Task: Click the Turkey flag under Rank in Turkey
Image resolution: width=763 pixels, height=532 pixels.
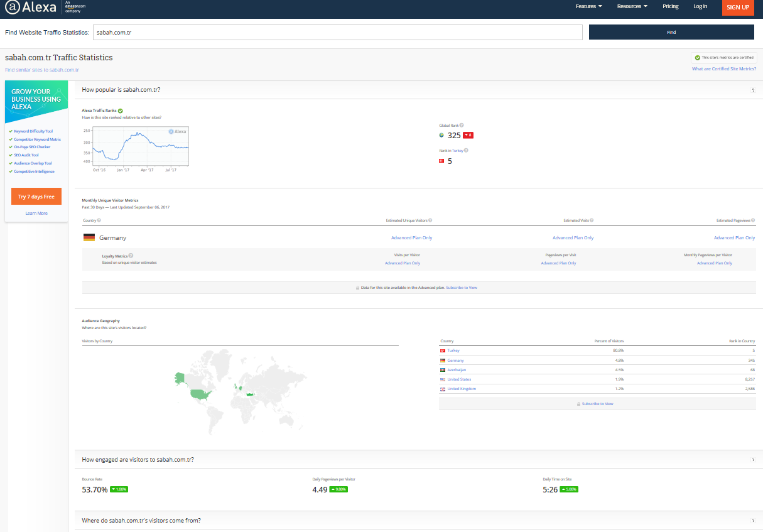Action: coord(441,161)
